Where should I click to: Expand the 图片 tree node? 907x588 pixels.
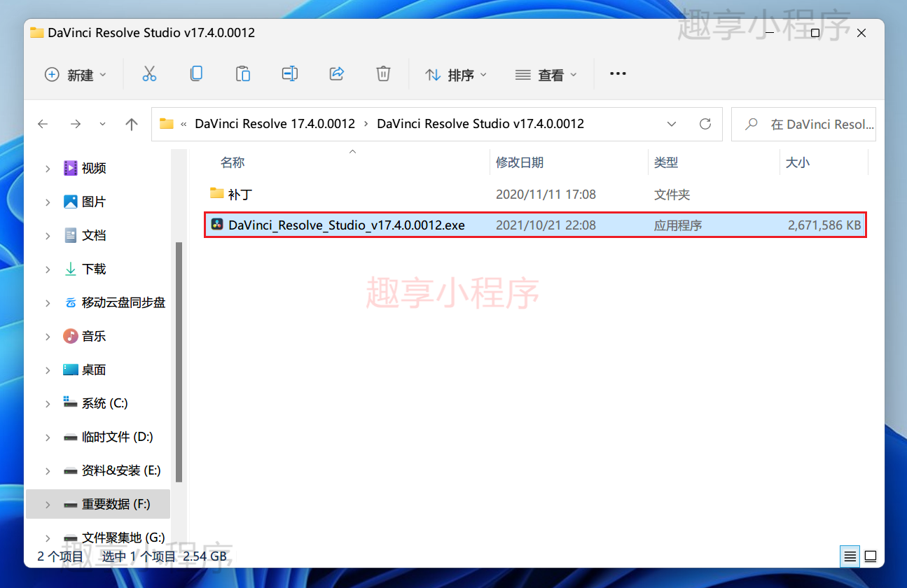pos(48,202)
